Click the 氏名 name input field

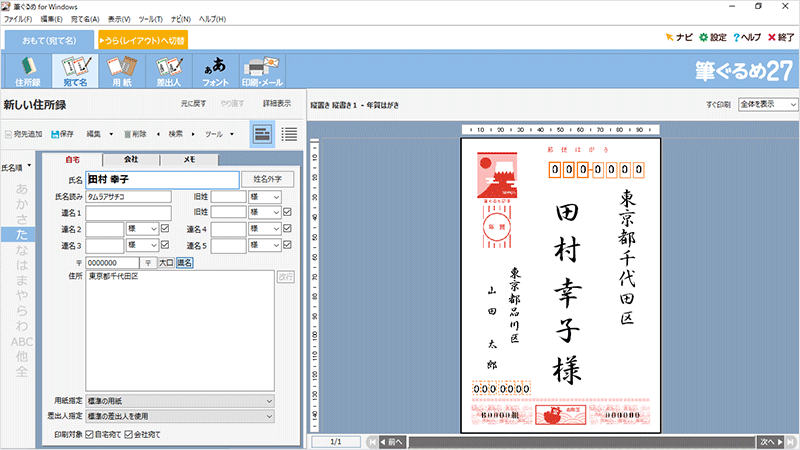pos(162,180)
